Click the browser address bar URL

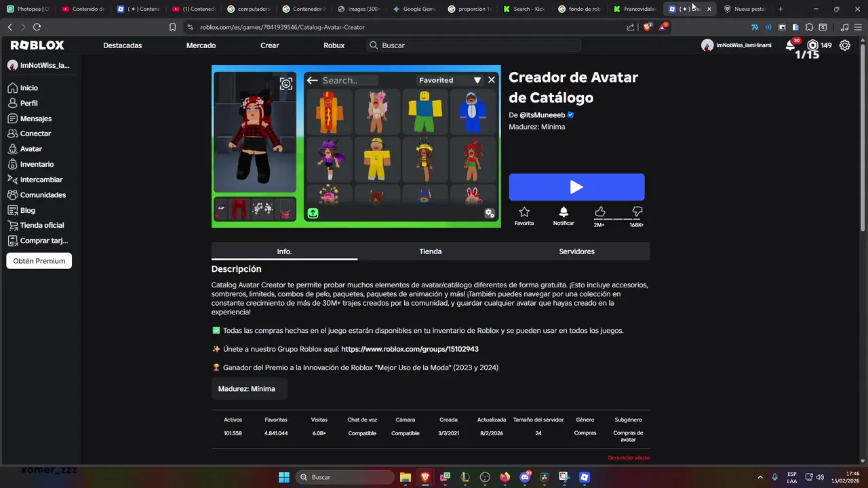pos(282,27)
